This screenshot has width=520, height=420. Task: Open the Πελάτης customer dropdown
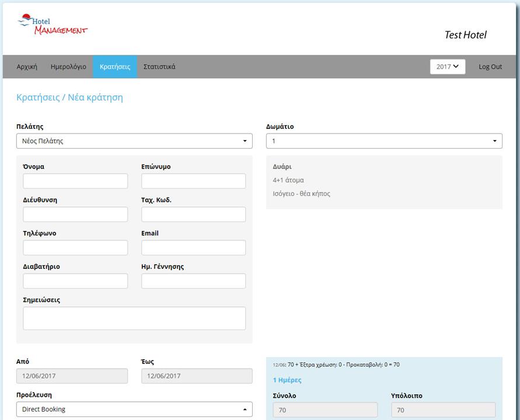(x=134, y=141)
